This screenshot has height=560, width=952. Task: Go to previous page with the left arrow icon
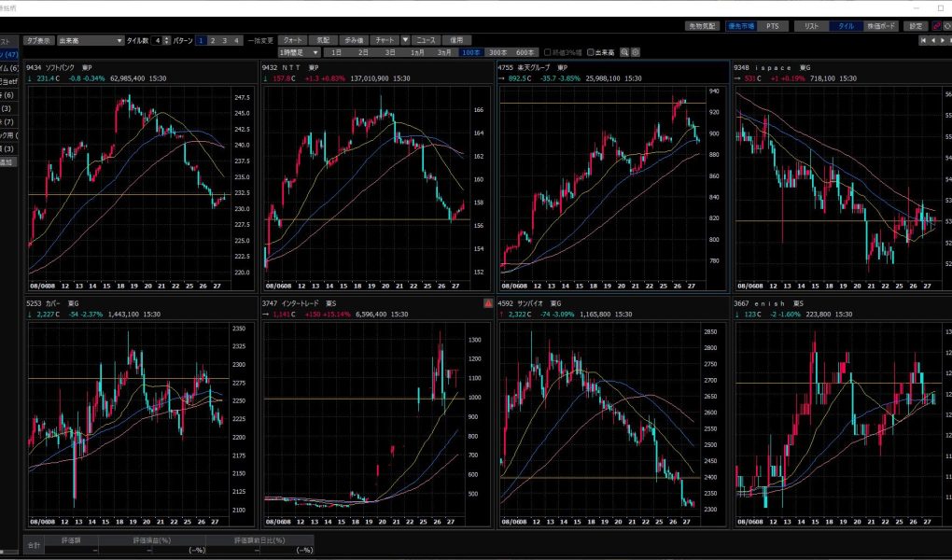[x=933, y=41]
